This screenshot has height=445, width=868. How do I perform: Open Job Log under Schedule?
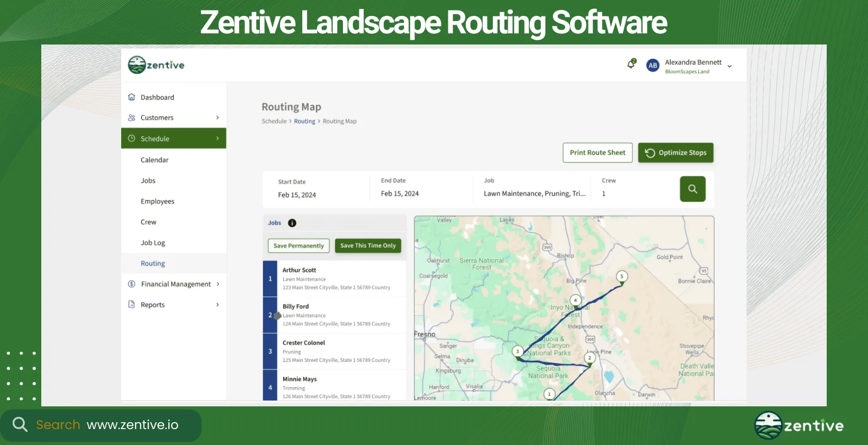(x=153, y=243)
